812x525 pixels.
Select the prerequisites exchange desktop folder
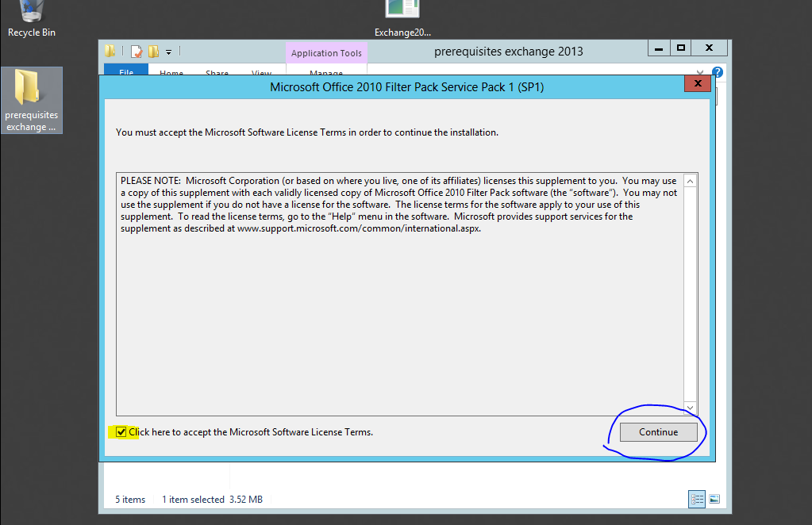point(32,101)
